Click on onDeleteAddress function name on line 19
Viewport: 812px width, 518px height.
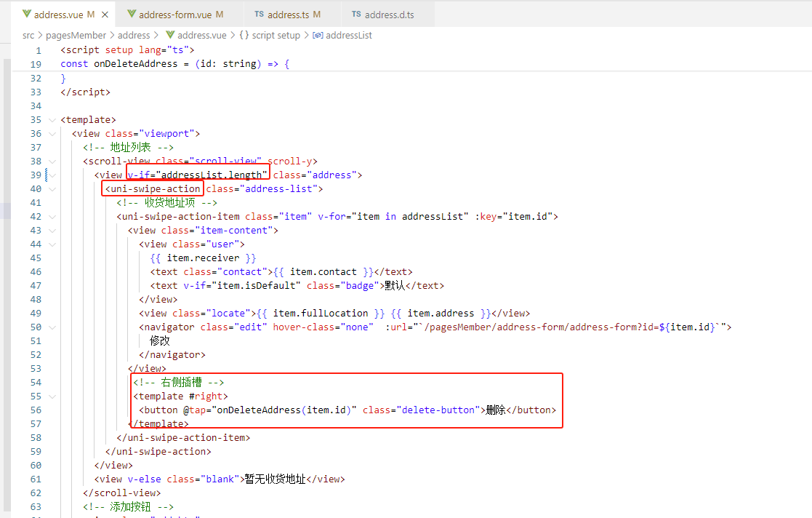click(x=136, y=64)
